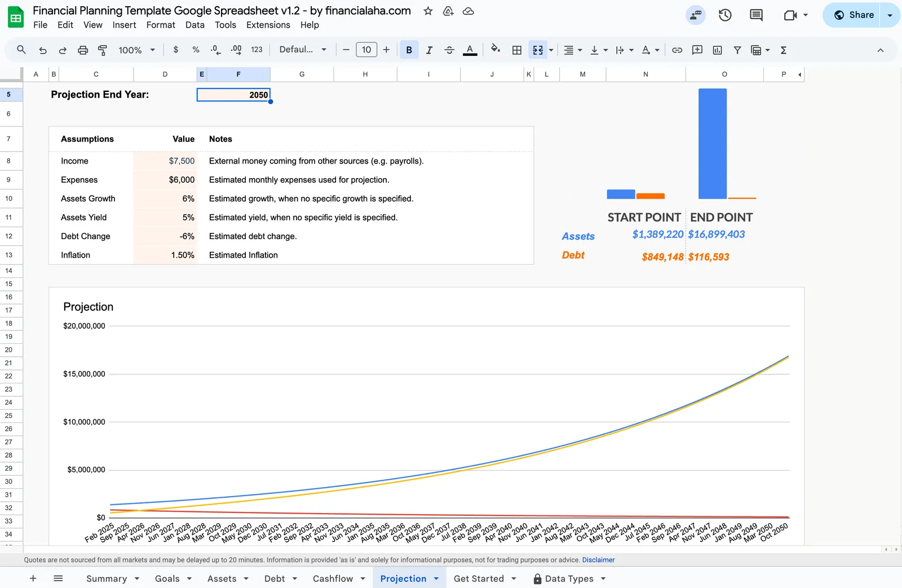The image size is (902, 588).
Task: Click the Insert chart icon
Action: pyautogui.click(x=717, y=50)
